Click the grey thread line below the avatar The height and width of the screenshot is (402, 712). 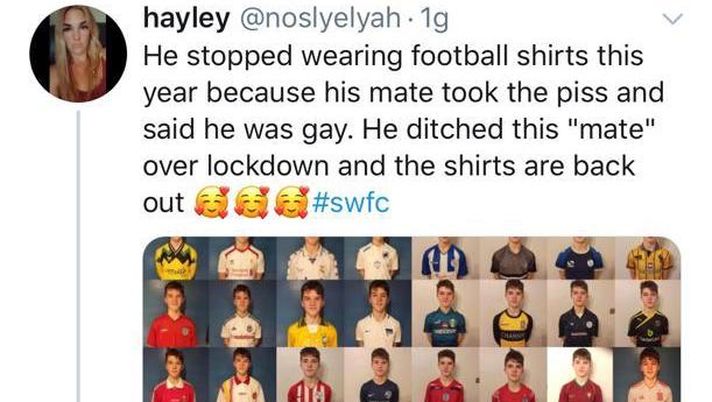[78, 256]
